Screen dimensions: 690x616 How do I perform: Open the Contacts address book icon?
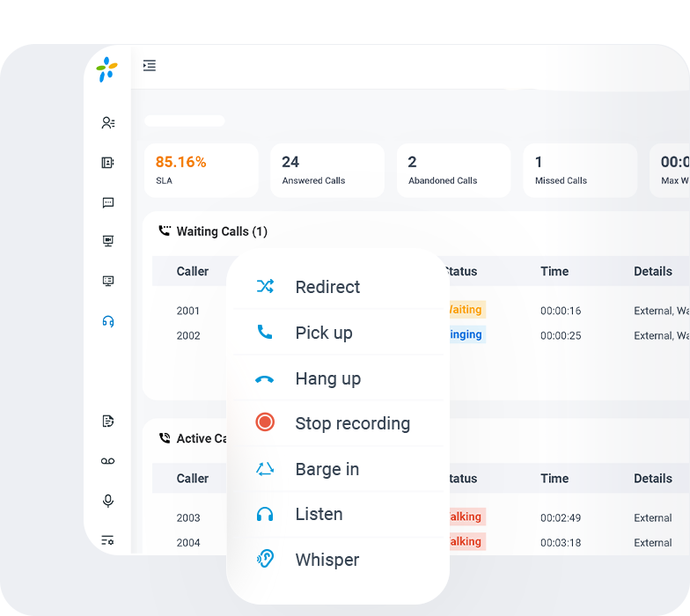[107, 163]
